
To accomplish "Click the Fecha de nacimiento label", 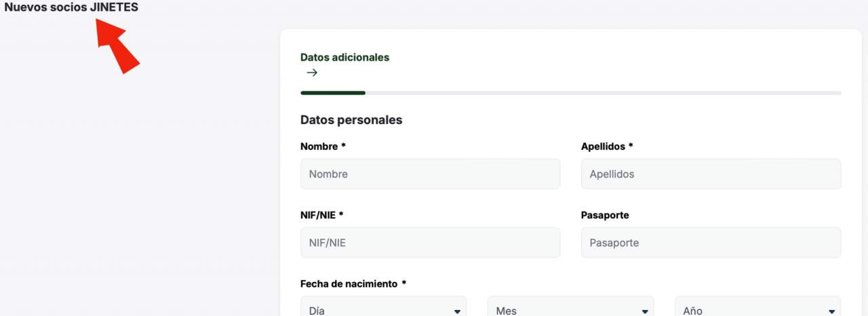I will (x=349, y=284).
